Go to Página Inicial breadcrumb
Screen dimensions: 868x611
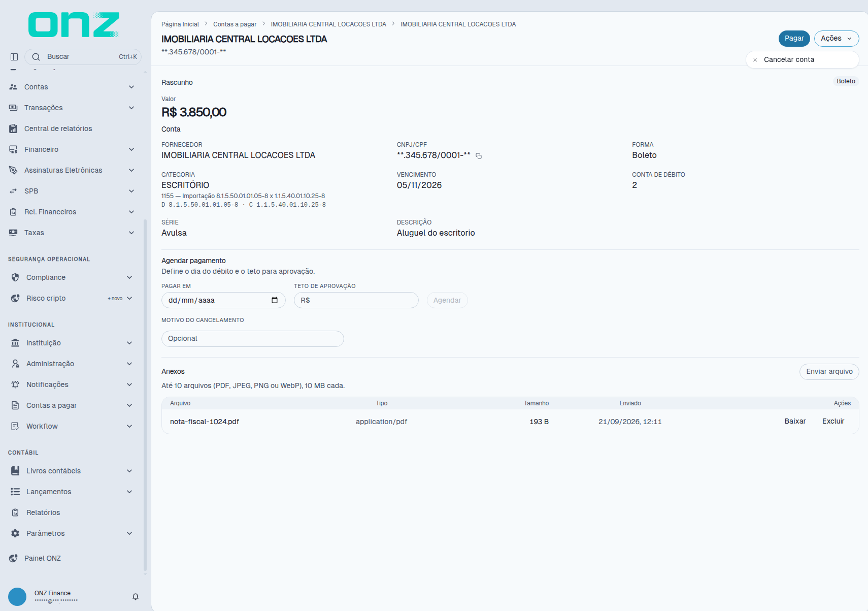180,24
